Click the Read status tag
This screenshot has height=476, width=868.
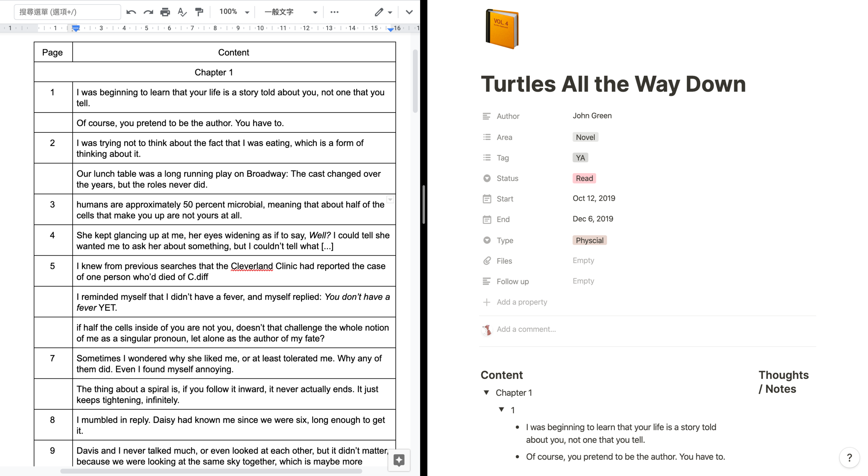(584, 178)
